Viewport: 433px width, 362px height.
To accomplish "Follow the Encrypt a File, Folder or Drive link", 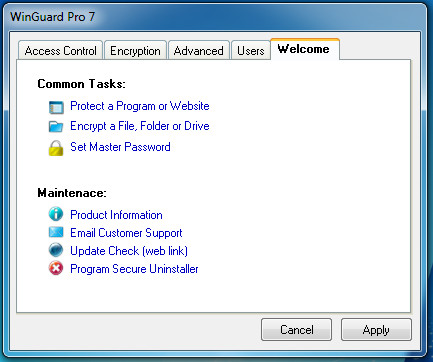I will (x=140, y=126).
